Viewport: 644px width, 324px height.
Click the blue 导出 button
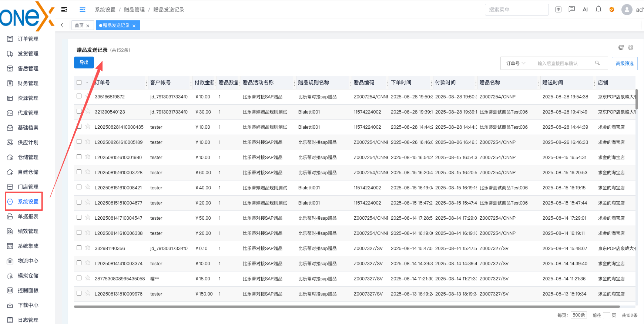tap(84, 63)
